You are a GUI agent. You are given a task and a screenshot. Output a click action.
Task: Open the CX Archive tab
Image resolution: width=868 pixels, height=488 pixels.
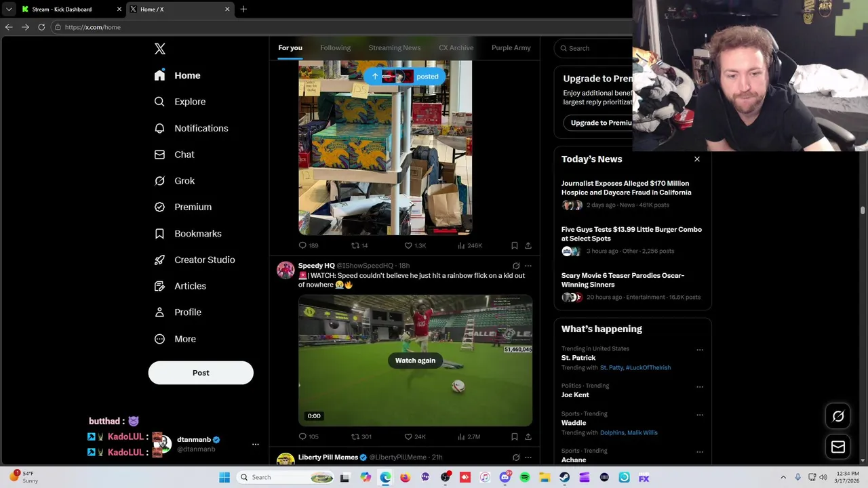click(456, 48)
